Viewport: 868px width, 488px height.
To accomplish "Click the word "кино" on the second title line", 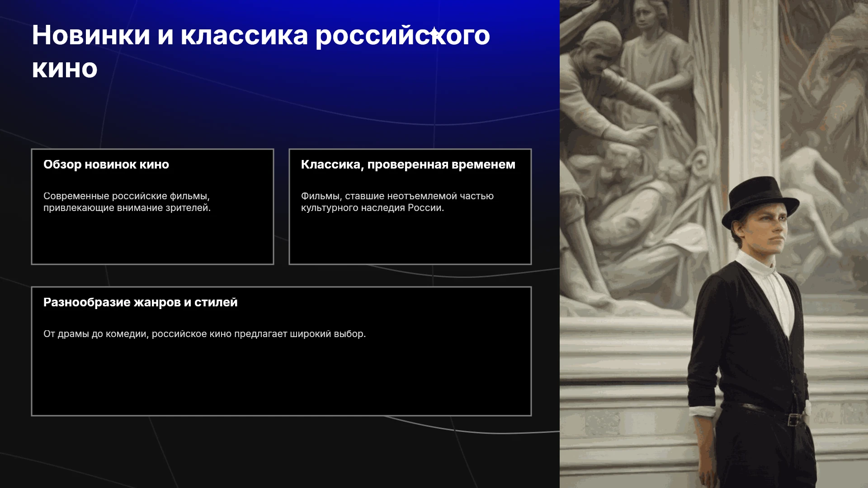I will coord(65,69).
